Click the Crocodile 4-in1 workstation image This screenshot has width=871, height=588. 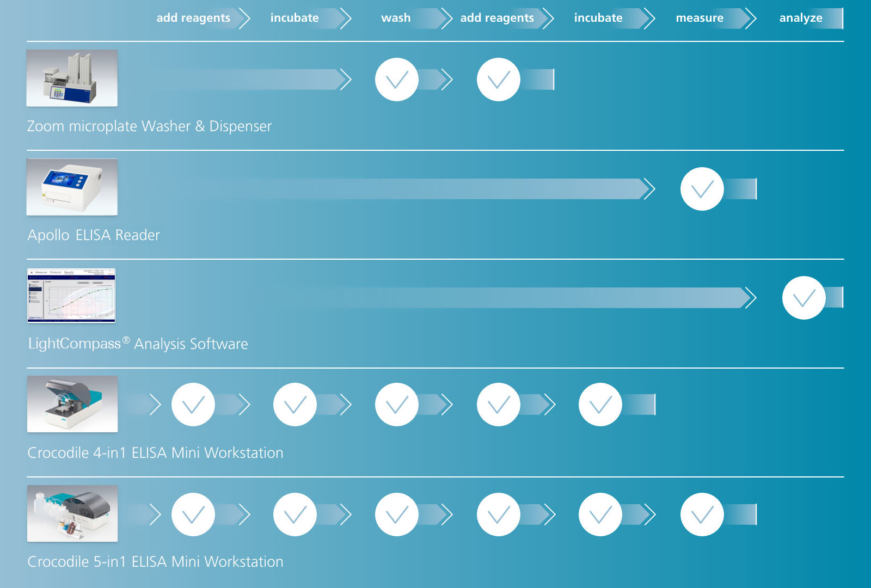[72, 404]
